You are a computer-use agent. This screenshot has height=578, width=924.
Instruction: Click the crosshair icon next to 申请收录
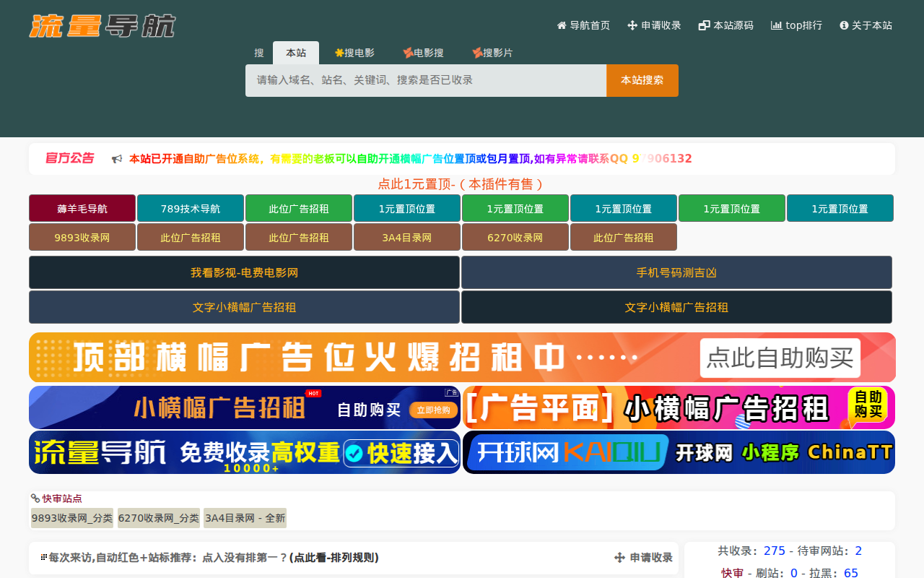coord(631,25)
